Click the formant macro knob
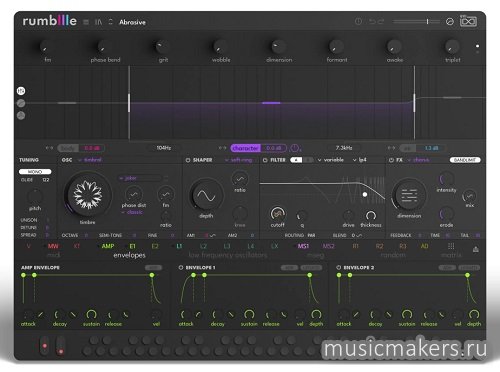500x372 pixels. point(336,46)
